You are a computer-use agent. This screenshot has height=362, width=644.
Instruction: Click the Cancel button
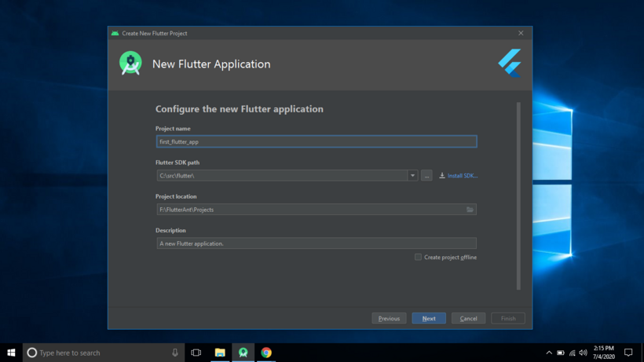[x=468, y=318]
